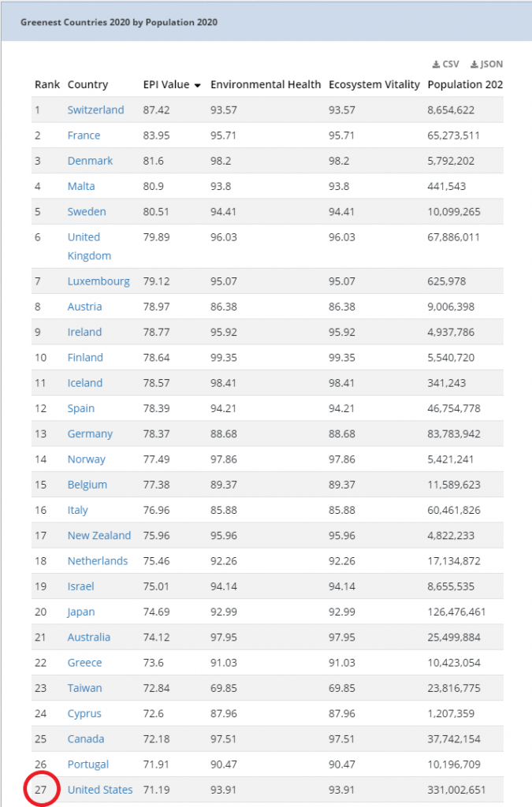Open the Switzerland country link

point(95,110)
